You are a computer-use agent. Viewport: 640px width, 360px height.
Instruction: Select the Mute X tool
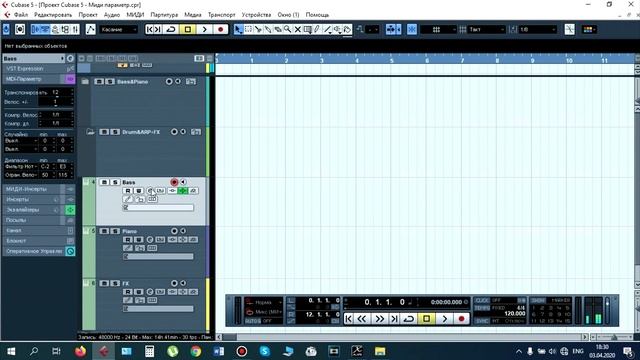click(298, 29)
